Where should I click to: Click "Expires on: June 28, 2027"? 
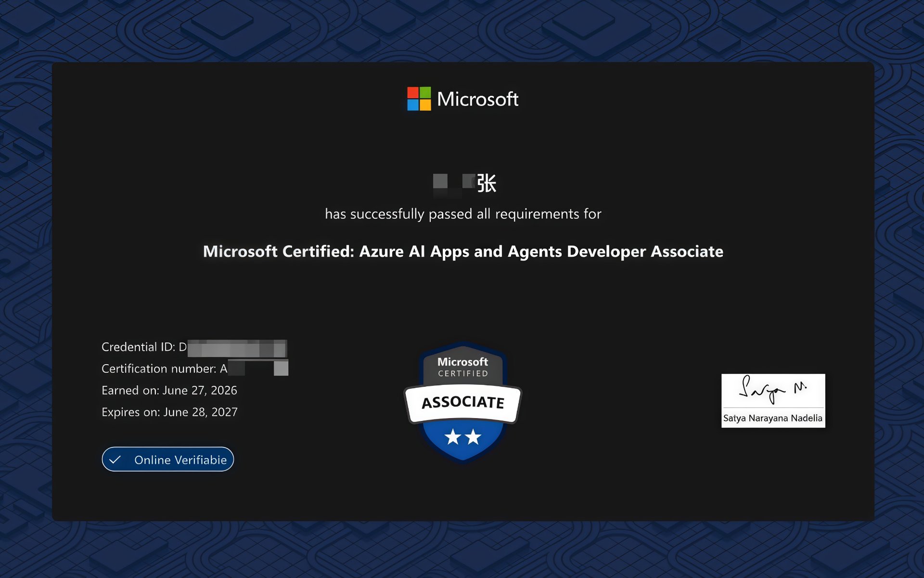[x=169, y=412]
